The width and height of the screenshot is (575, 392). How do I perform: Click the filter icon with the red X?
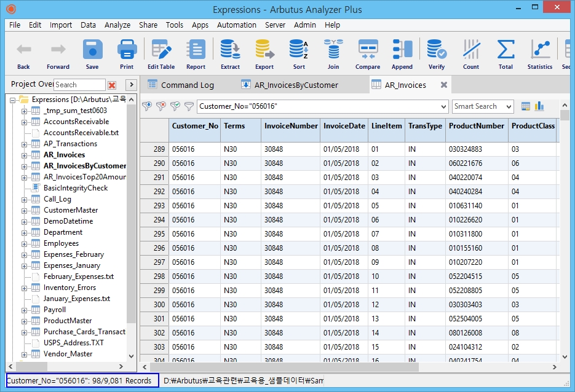161,106
